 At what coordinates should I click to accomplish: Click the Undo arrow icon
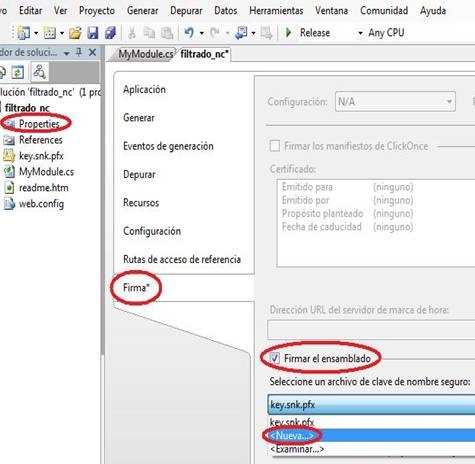189,33
